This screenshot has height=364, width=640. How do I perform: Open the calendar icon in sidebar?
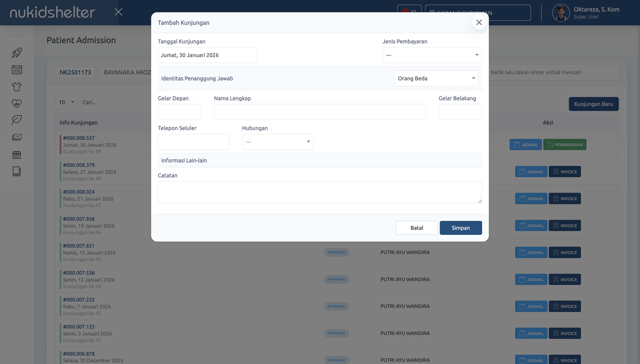tap(17, 70)
